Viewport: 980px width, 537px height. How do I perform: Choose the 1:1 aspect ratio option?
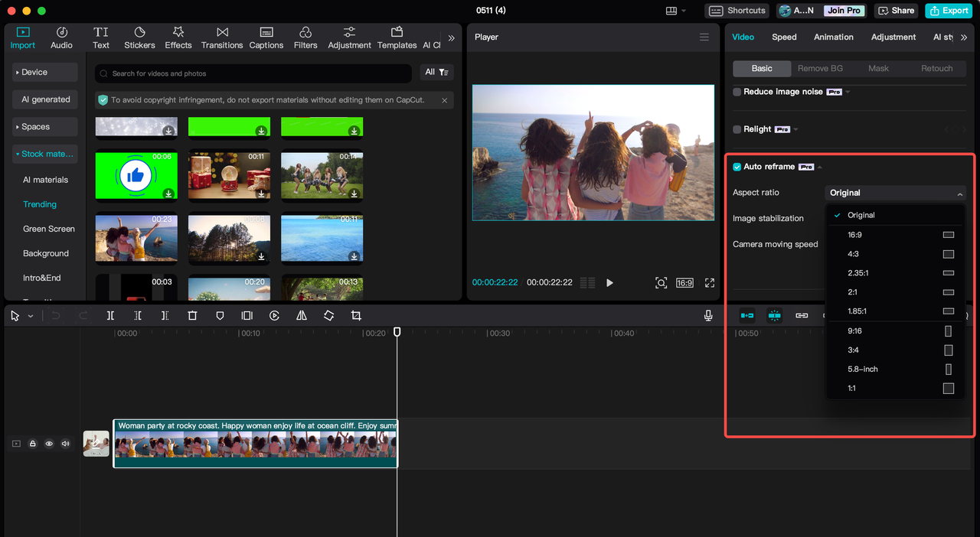[x=895, y=389]
